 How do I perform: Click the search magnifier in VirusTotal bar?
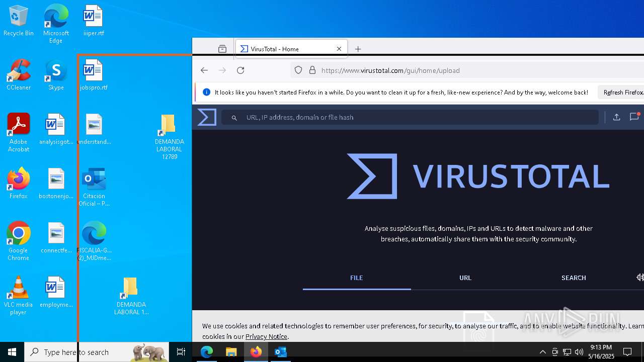click(x=234, y=118)
